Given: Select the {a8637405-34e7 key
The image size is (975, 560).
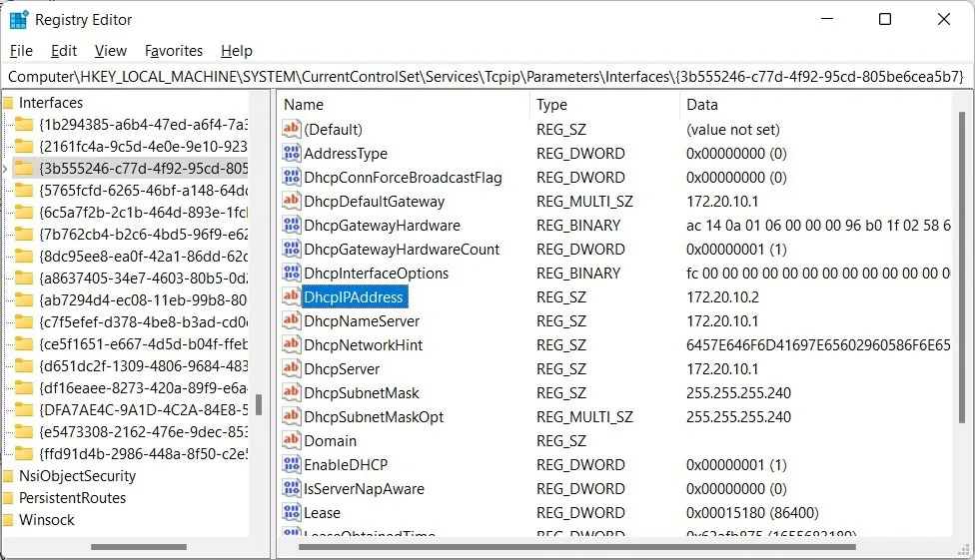Looking at the screenshot, I should (143, 278).
